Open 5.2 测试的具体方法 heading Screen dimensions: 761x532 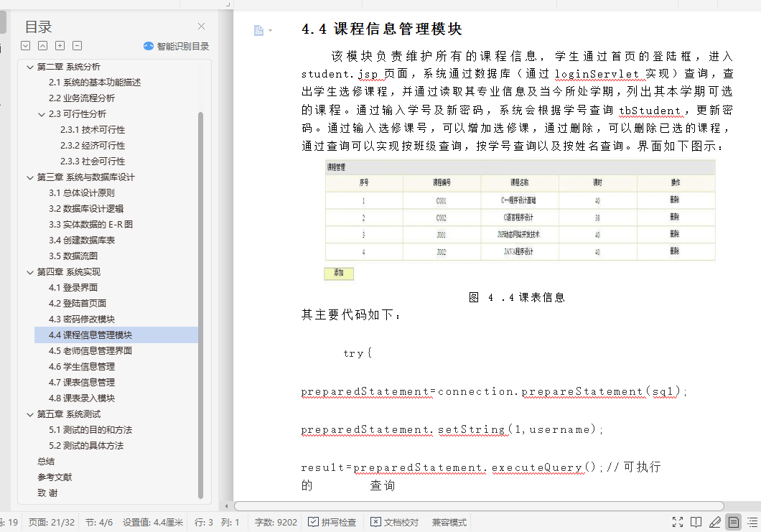click(x=86, y=446)
